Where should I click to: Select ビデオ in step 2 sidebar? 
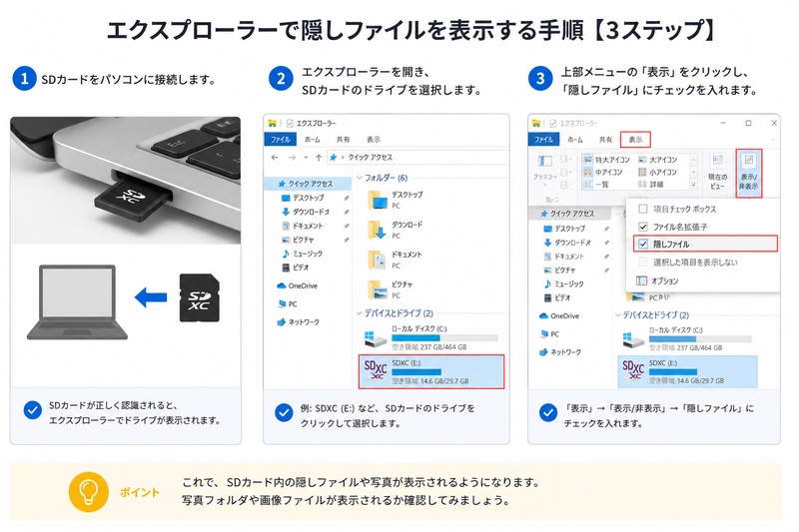point(297,267)
